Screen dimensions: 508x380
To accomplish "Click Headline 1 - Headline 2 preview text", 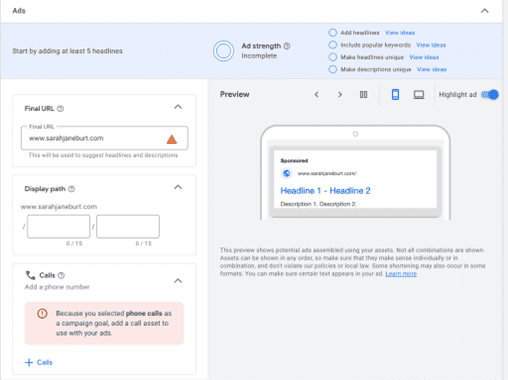I will click(325, 191).
